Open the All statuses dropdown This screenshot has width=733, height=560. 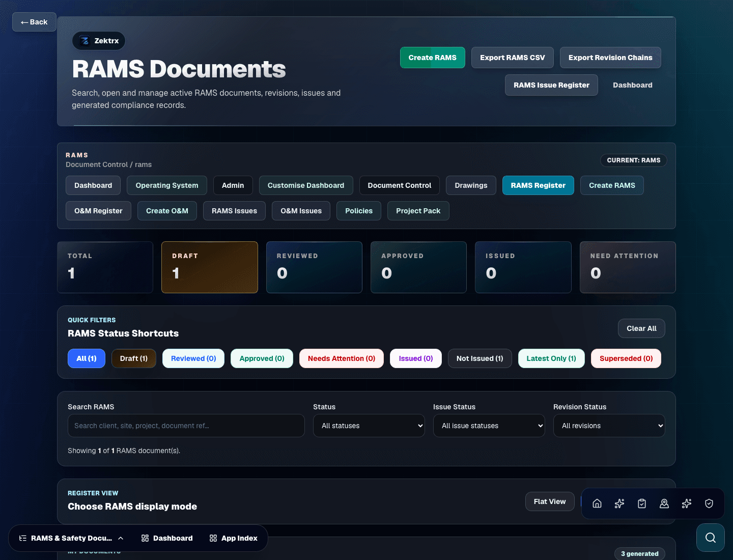click(x=369, y=426)
